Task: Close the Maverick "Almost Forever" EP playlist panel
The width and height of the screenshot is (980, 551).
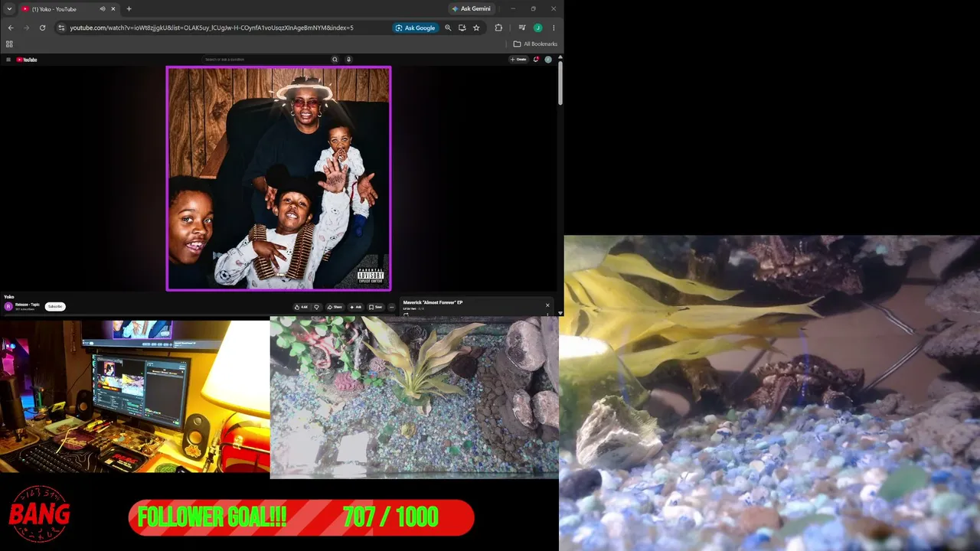Action: pyautogui.click(x=547, y=305)
